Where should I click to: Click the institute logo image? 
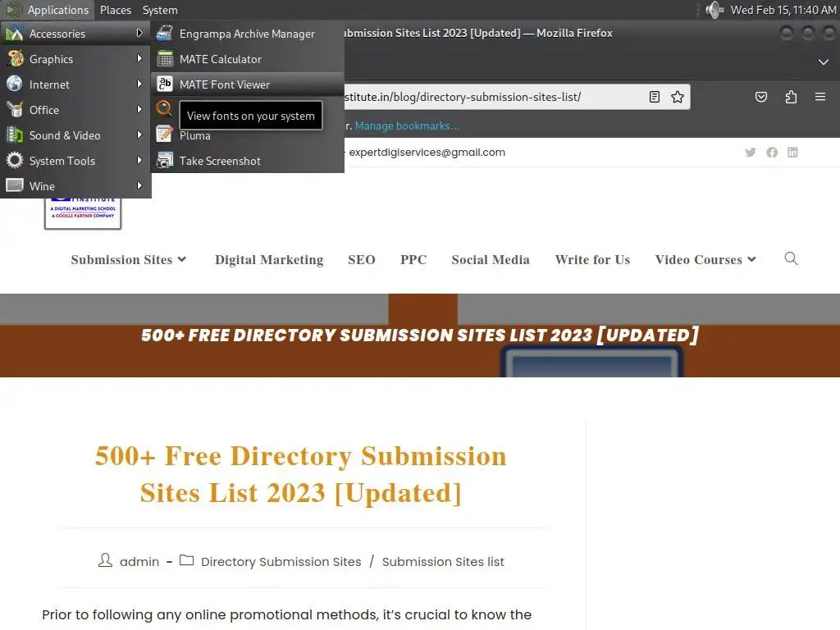coord(83,212)
